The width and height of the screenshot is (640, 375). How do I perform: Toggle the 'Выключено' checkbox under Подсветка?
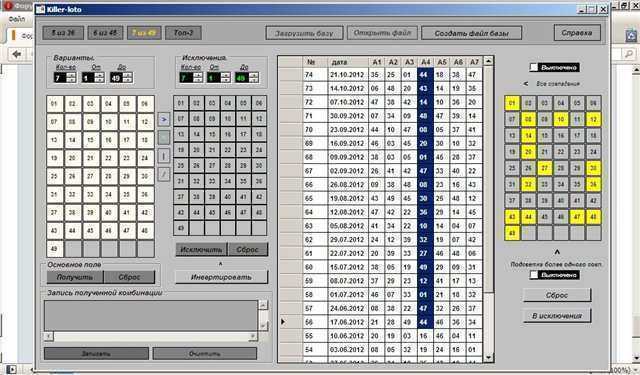click(533, 275)
